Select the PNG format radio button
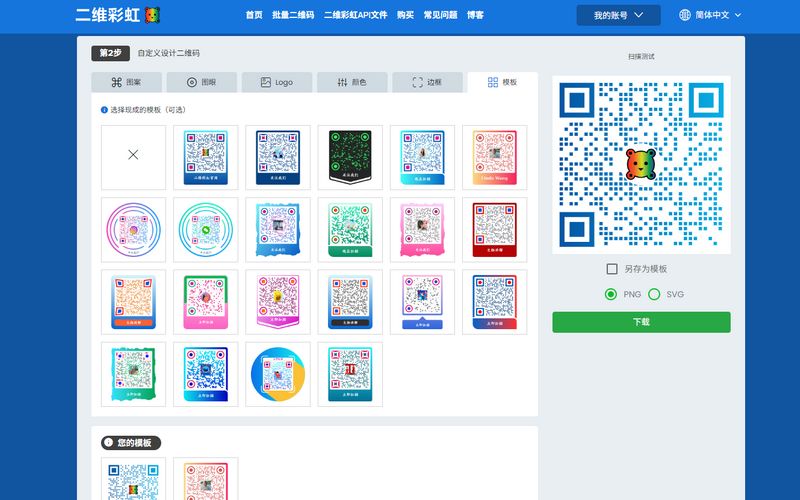 point(610,294)
